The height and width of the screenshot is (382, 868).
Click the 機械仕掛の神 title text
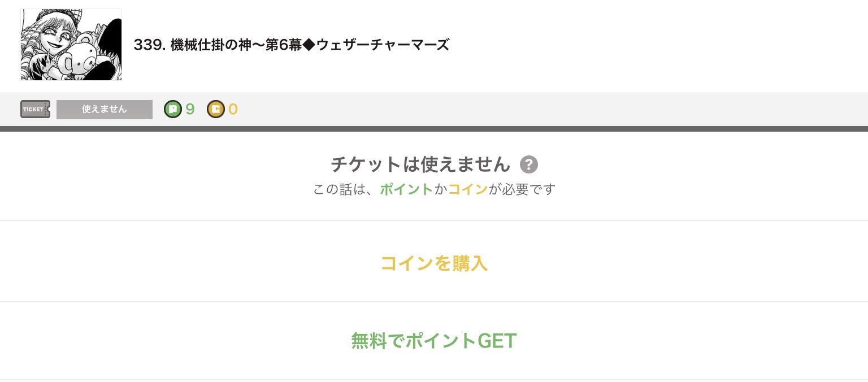210,45
